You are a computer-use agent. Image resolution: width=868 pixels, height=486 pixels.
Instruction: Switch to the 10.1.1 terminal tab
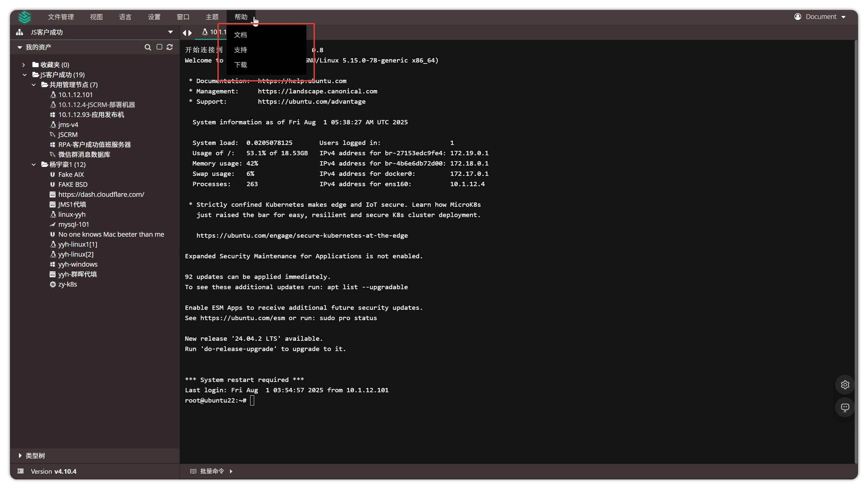pos(214,32)
